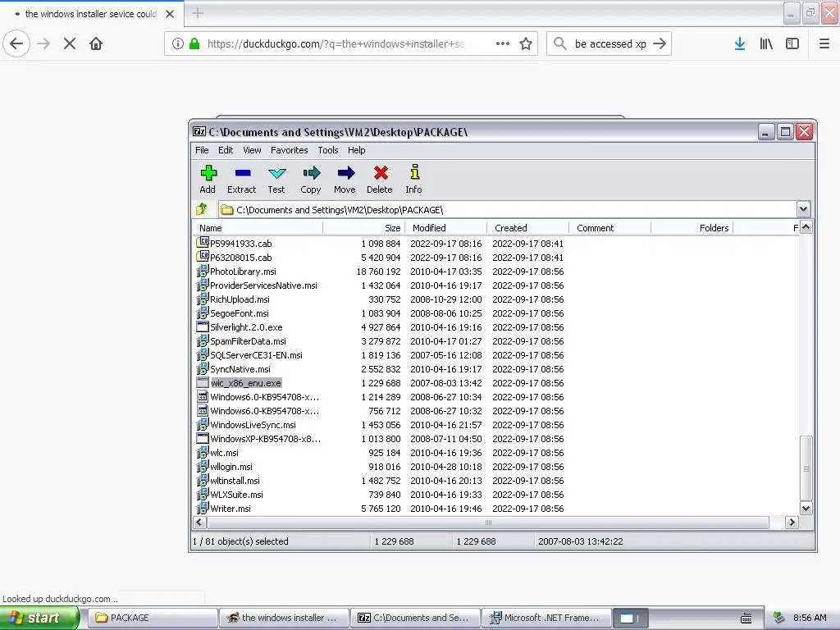Select Silverlight.2.0.exe file
Screen dimensions: 840x630
click(246, 327)
